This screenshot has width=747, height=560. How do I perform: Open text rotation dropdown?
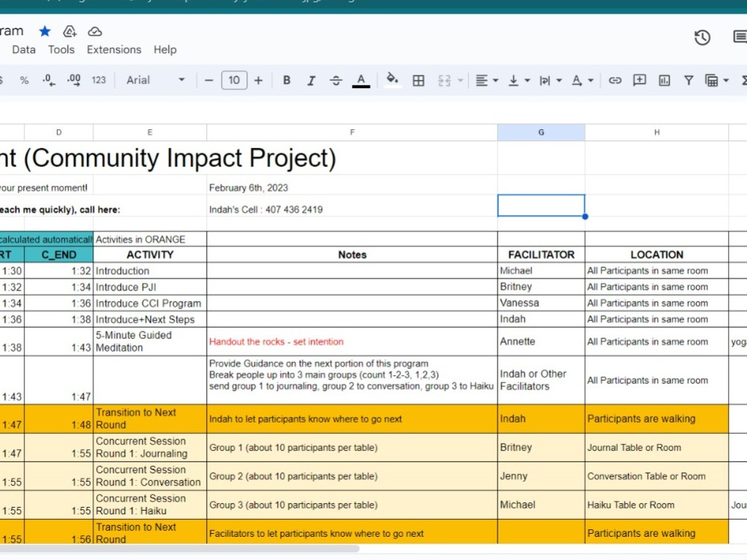coord(582,81)
